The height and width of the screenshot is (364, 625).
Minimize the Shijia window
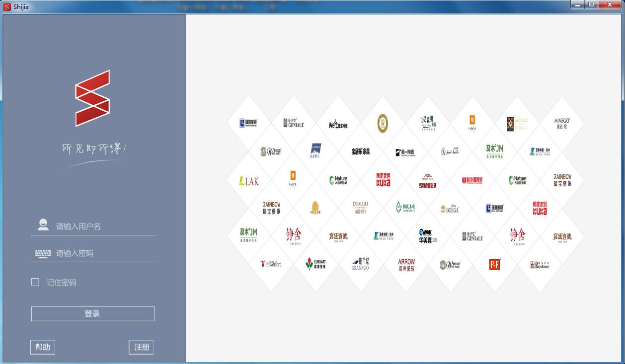coord(577,5)
